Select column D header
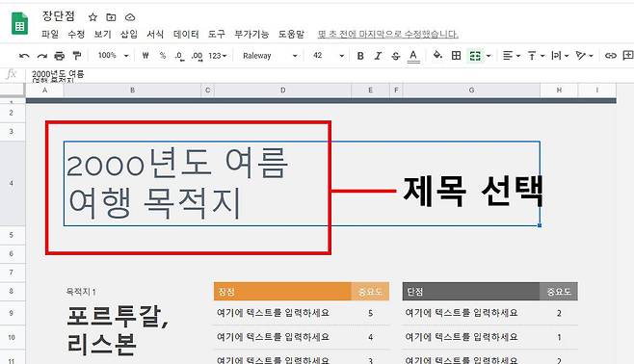Viewport: 634px width, 364px height. (x=282, y=91)
